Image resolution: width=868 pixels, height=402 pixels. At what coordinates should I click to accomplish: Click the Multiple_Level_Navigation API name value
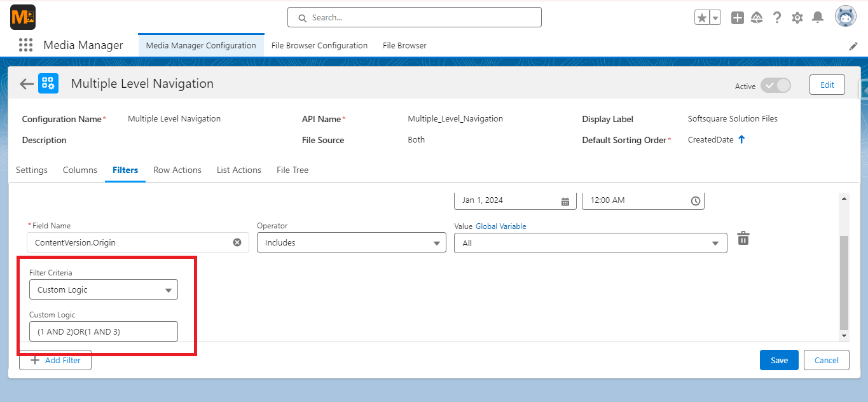pyautogui.click(x=455, y=119)
